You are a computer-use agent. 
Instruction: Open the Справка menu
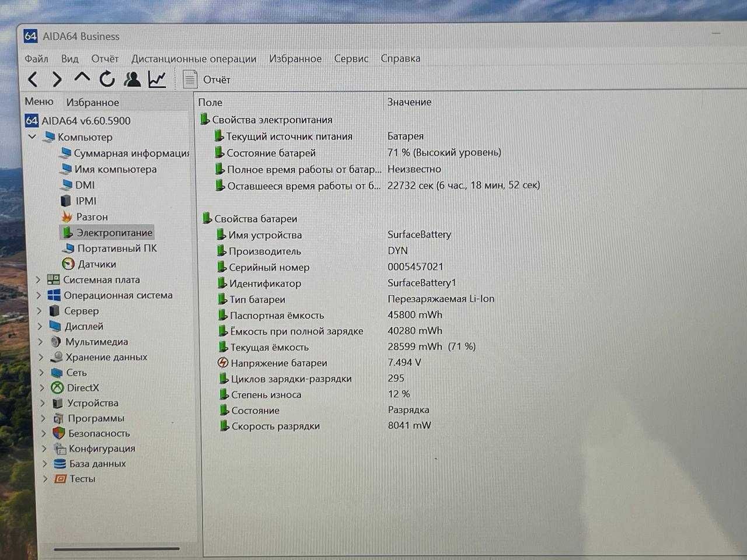pyautogui.click(x=400, y=58)
